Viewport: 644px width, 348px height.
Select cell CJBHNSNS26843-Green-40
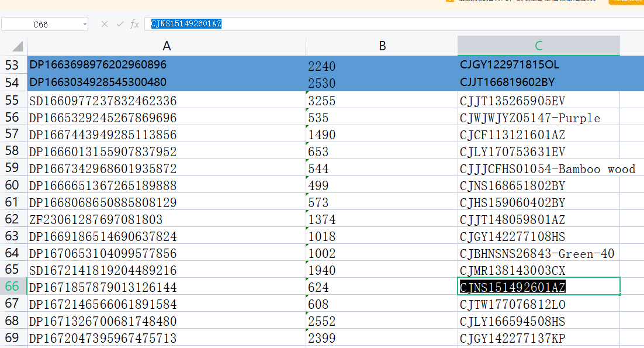536,254
